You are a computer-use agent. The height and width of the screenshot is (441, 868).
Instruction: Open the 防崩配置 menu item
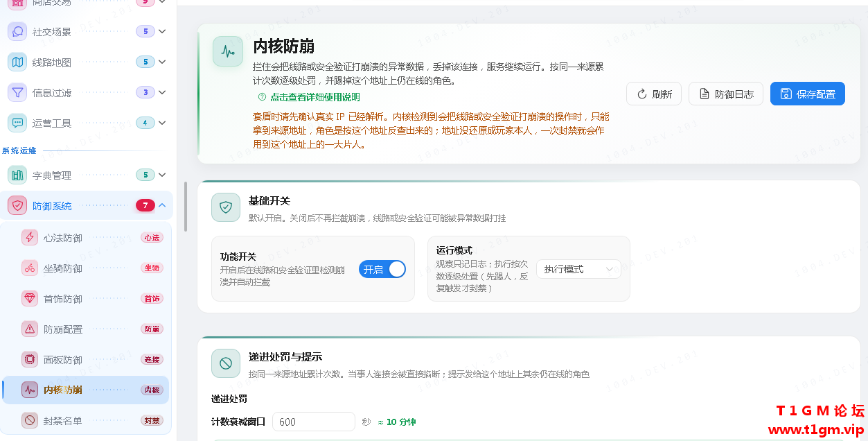click(86, 329)
